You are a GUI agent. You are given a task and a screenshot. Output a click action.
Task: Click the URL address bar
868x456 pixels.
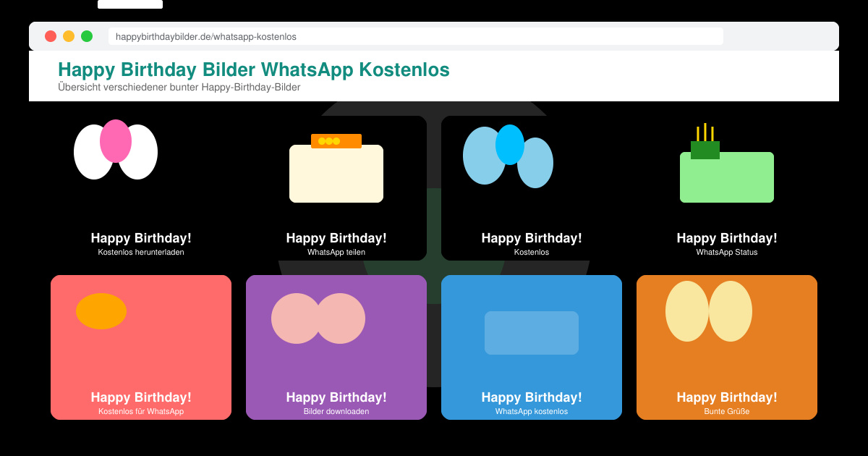tap(416, 36)
